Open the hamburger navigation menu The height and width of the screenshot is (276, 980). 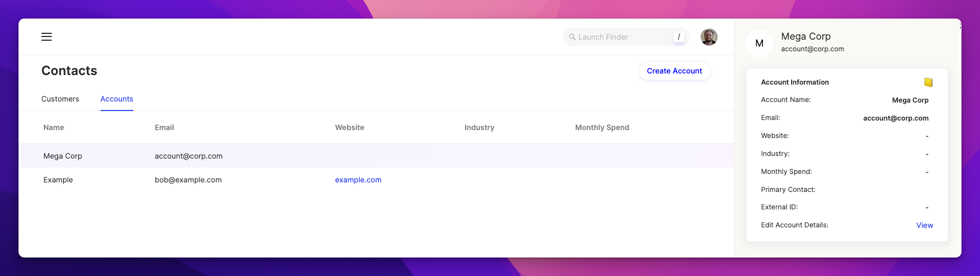click(47, 36)
